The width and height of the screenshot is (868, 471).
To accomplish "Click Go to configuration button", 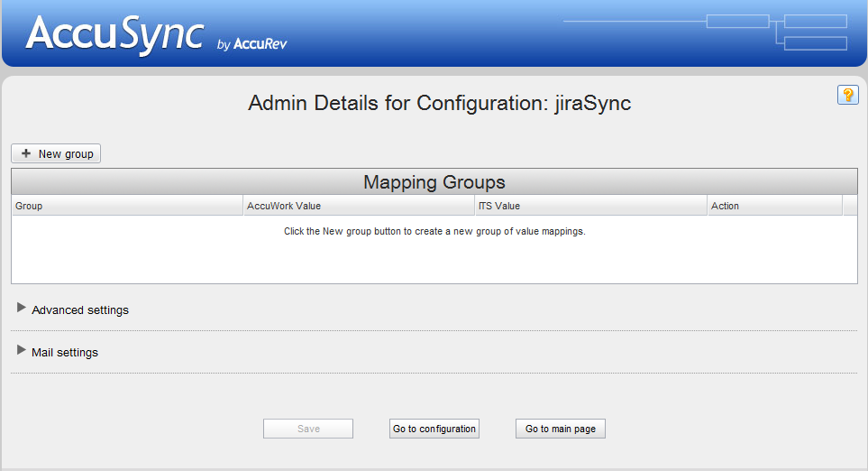I will 434,429.
